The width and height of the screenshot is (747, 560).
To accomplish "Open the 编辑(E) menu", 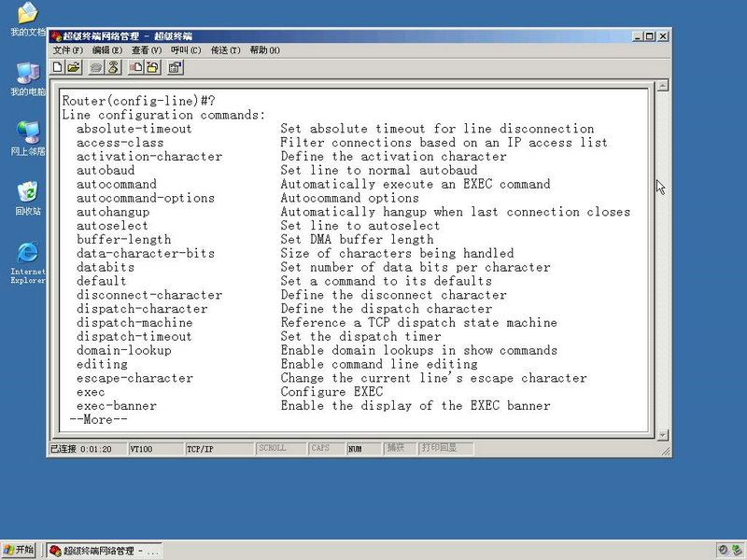I will tap(107, 50).
